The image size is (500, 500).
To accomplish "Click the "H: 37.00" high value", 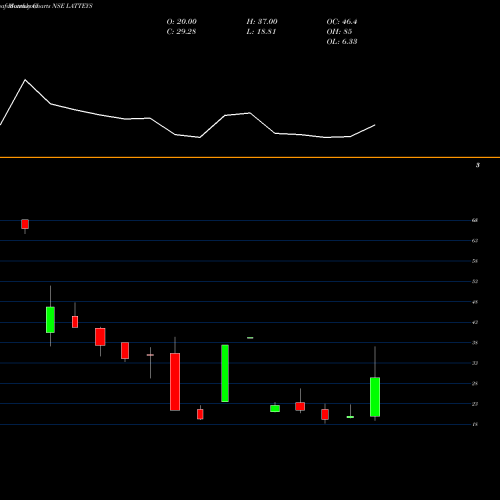I will coord(262,22).
